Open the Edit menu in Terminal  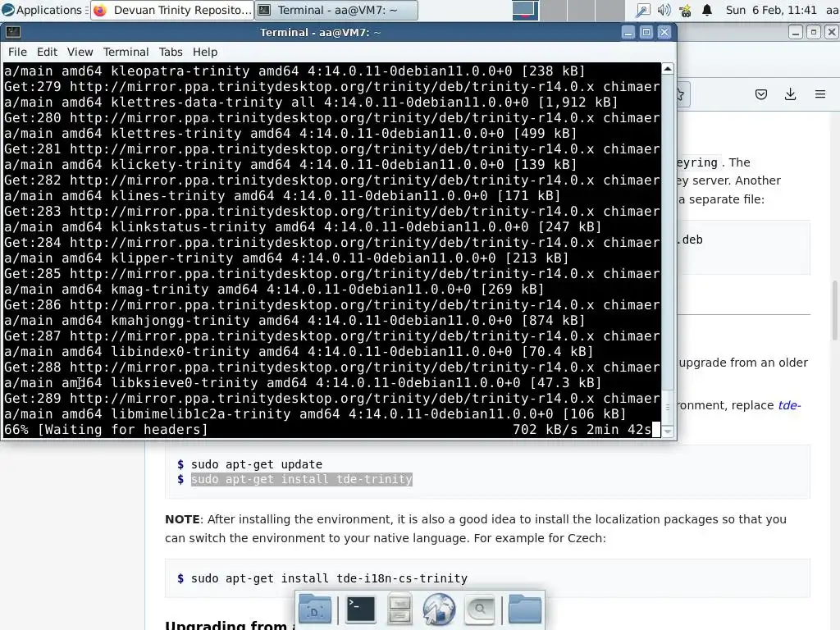tap(47, 52)
